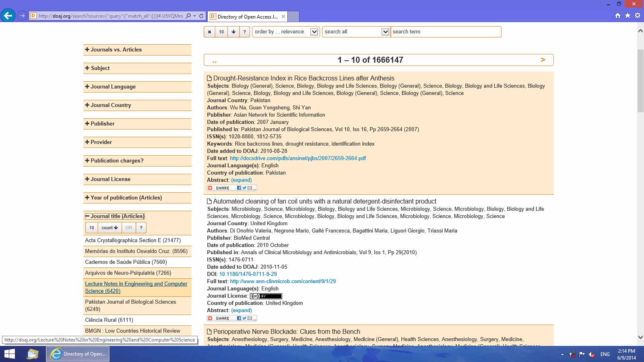This screenshot has width=644, height=362.
Task: Refresh the page with the reload icon
Action: pyautogui.click(x=201, y=16)
